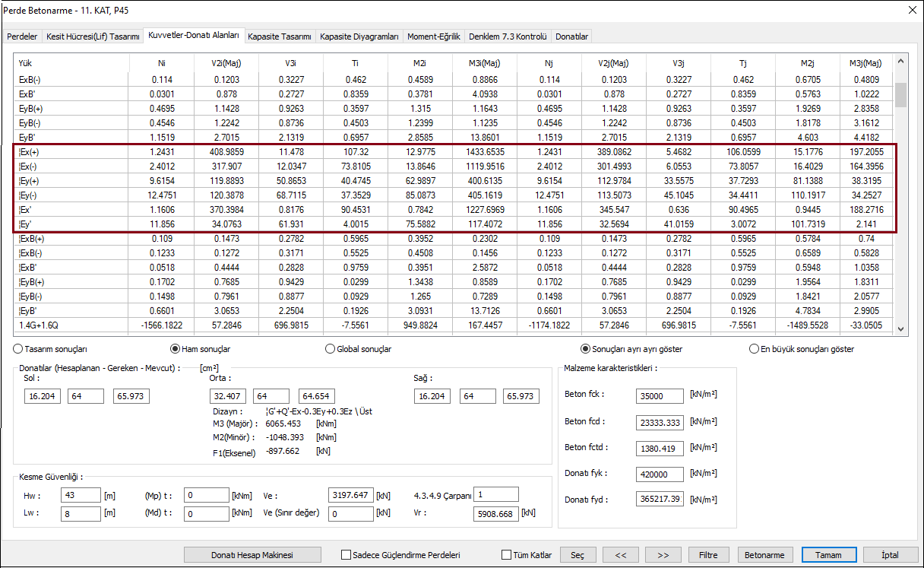Viewport: 924px width, 568px height.
Task: Click the Beton fck value field
Action: coord(659,395)
